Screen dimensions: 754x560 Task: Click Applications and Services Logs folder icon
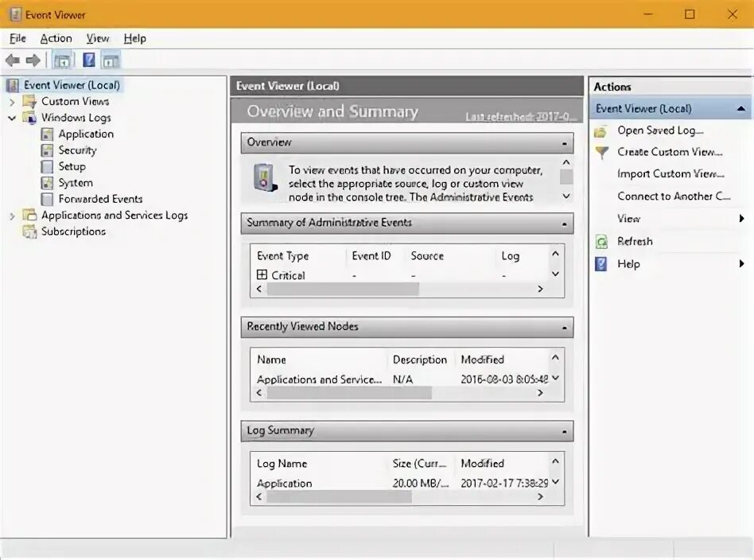[29, 215]
